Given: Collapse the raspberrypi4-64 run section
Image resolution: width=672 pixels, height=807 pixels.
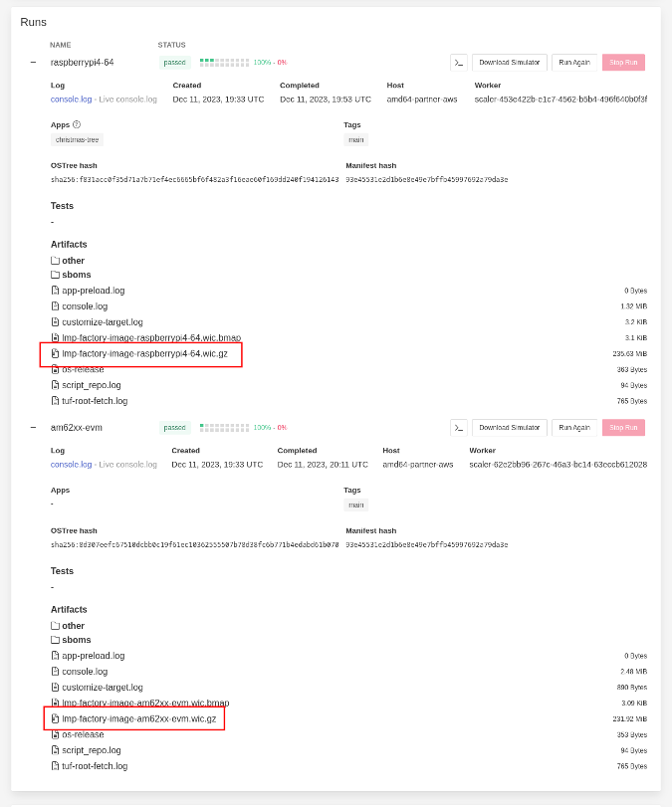Looking at the screenshot, I should pos(33,62).
